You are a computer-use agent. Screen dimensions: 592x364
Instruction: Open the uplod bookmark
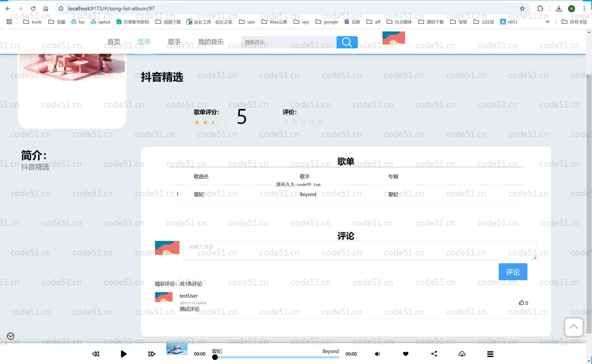point(100,22)
